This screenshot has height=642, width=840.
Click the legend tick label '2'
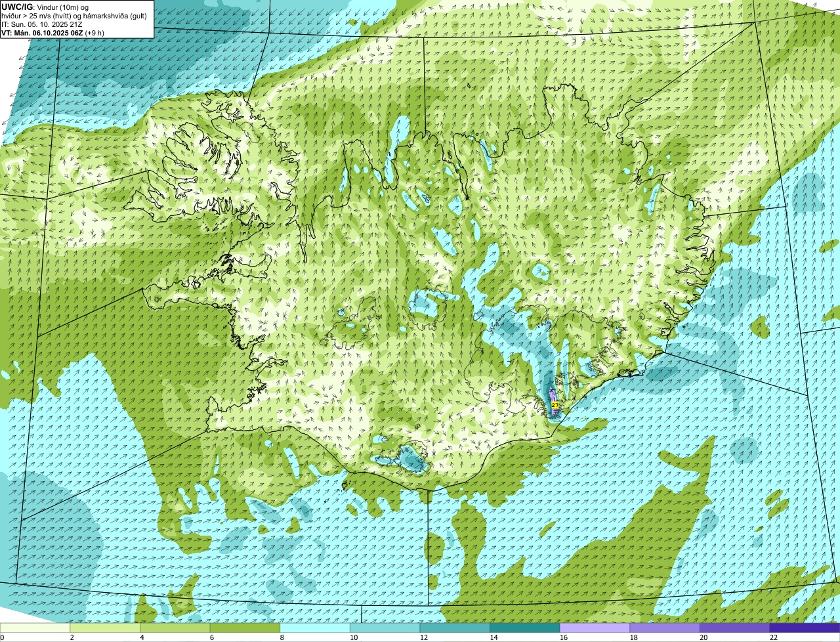(x=72, y=637)
